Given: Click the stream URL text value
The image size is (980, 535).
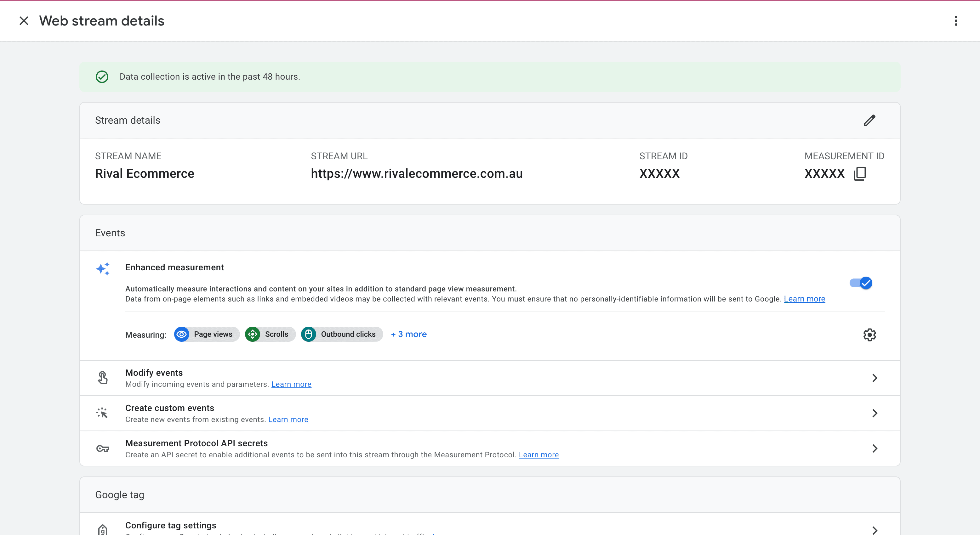Looking at the screenshot, I should click(x=417, y=174).
